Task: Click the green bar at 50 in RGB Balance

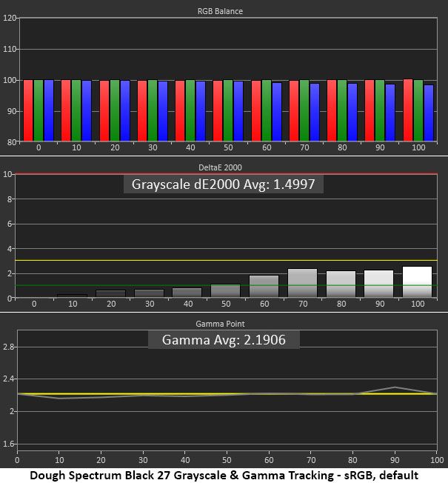Action: click(x=228, y=110)
